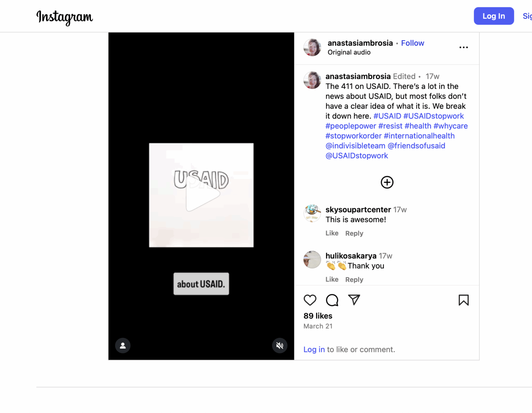Like skysoupartcenter's comment
This screenshot has width=532, height=413.
click(x=332, y=233)
